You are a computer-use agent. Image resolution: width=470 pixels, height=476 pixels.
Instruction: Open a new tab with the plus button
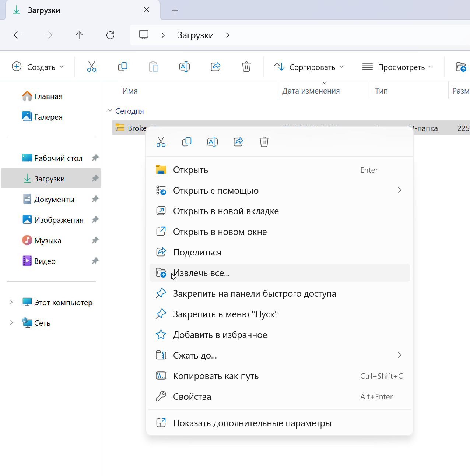point(175,10)
